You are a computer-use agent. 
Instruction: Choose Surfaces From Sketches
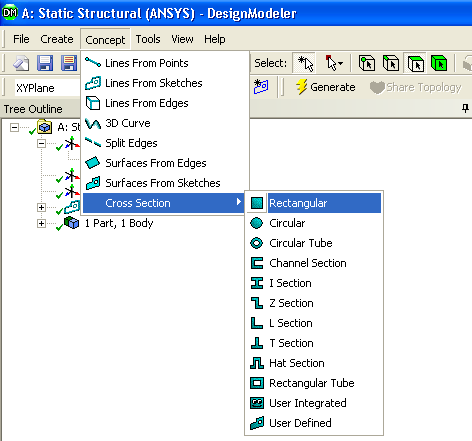tap(165, 183)
